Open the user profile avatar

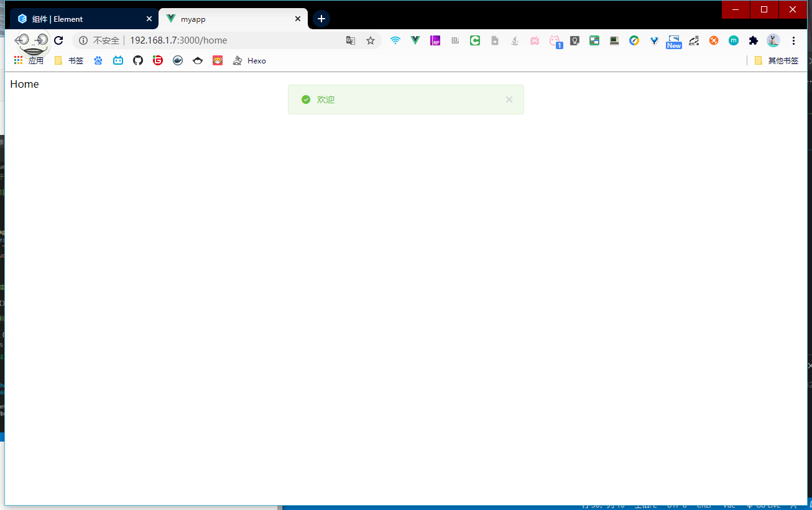(773, 40)
